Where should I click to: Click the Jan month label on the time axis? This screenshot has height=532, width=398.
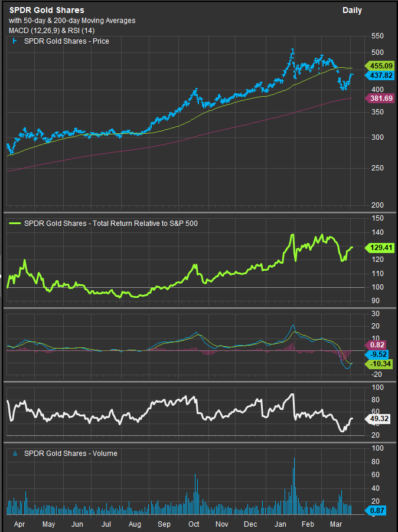(280, 523)
